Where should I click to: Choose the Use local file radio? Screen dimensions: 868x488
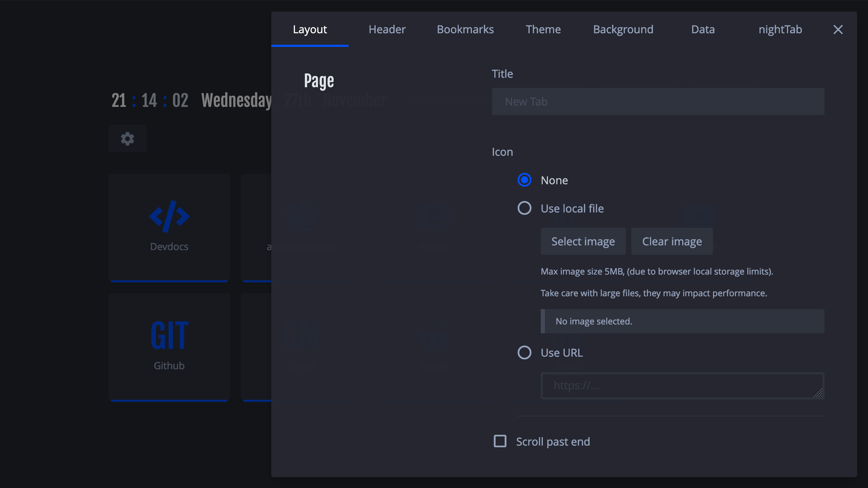524,208
